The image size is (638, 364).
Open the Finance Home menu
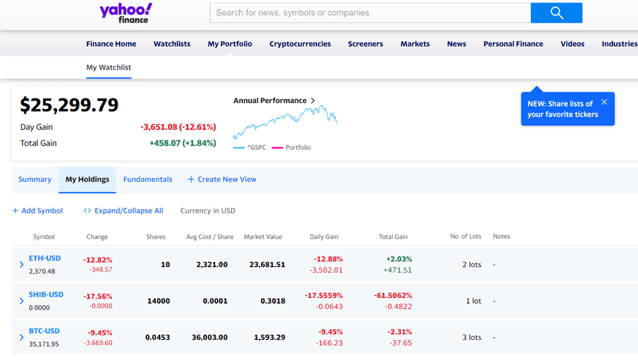(x=111, y=44)
